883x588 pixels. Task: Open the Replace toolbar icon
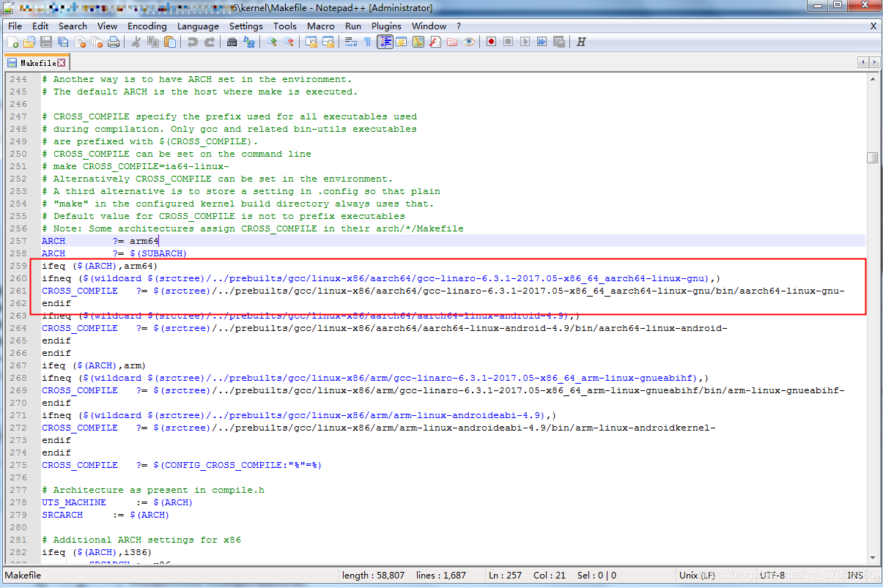[249, 42]
